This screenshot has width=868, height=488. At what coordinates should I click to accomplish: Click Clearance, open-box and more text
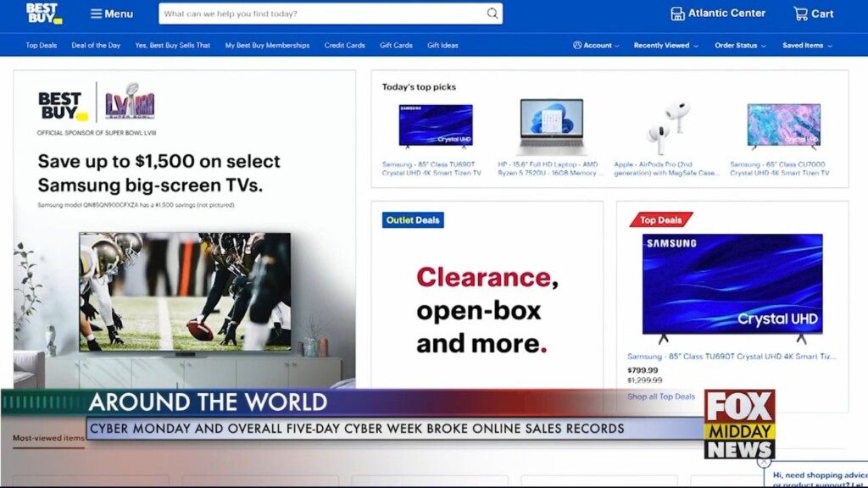tap(487, 310)
